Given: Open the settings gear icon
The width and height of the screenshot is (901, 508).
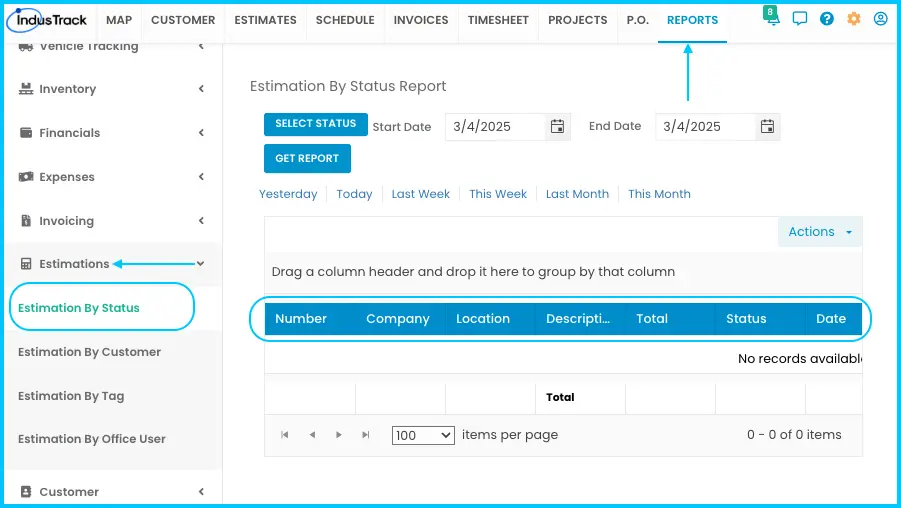Looking at the screenshot, I should coord(854,19).
